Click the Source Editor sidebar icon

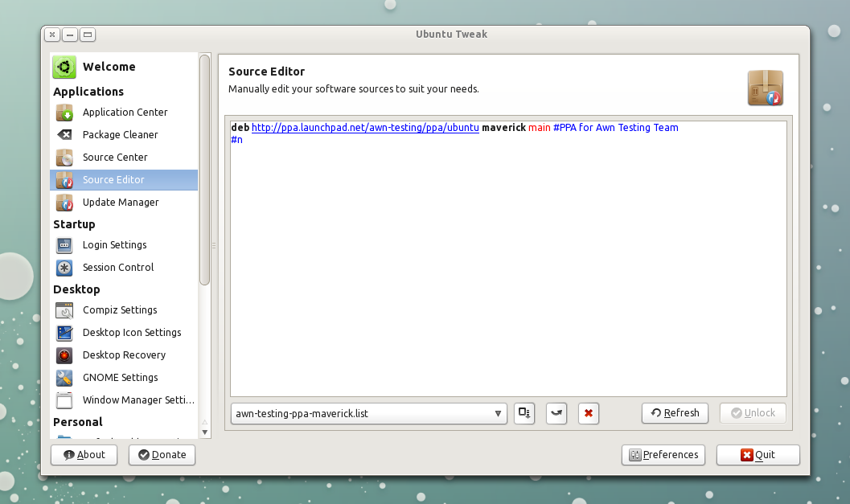pyautogui.click(x=64, y=179)
